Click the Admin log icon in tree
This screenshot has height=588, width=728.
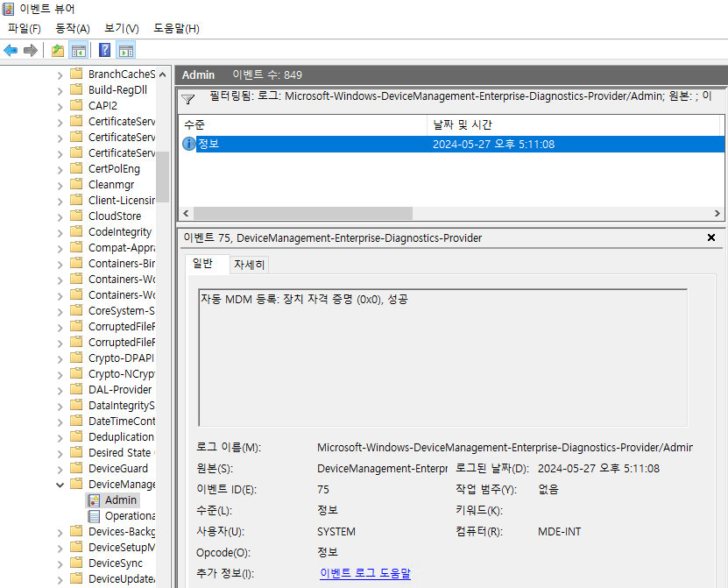pos(94,500)
